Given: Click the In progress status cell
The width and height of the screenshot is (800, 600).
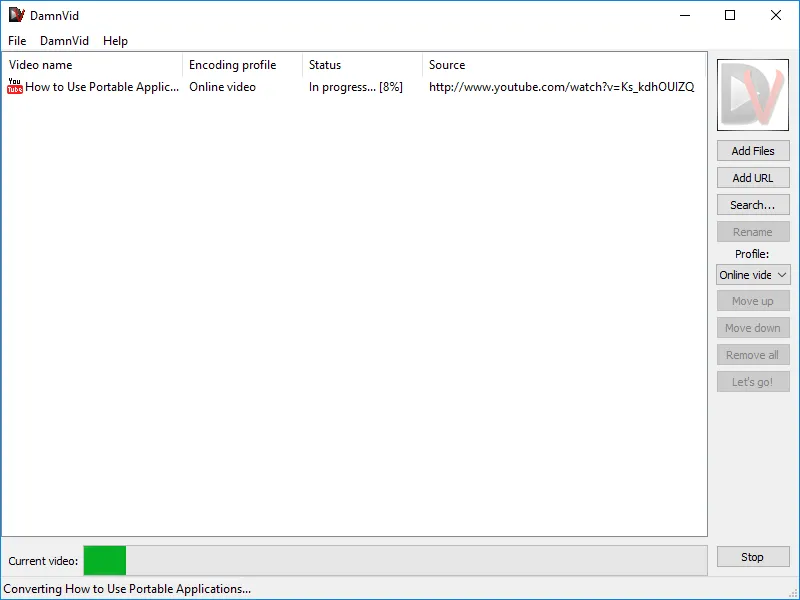Looking at the screenshot, I should click(x=355, y=87).
